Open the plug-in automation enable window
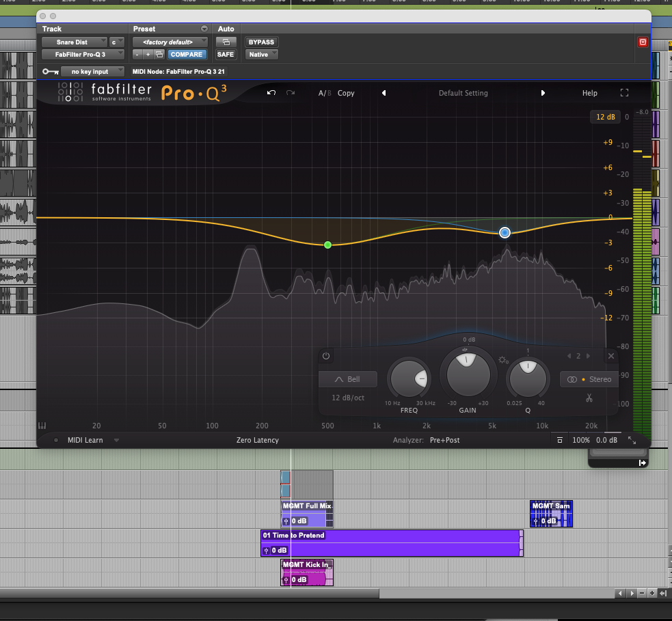Viewport: 672px width, 621px height. pos(226,42)
